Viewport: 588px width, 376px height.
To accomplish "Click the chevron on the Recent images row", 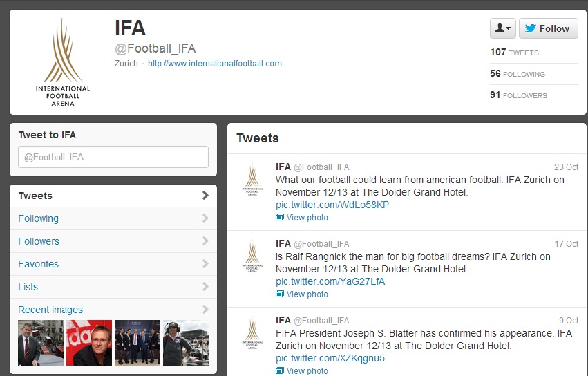I will (x=205, y=309).
